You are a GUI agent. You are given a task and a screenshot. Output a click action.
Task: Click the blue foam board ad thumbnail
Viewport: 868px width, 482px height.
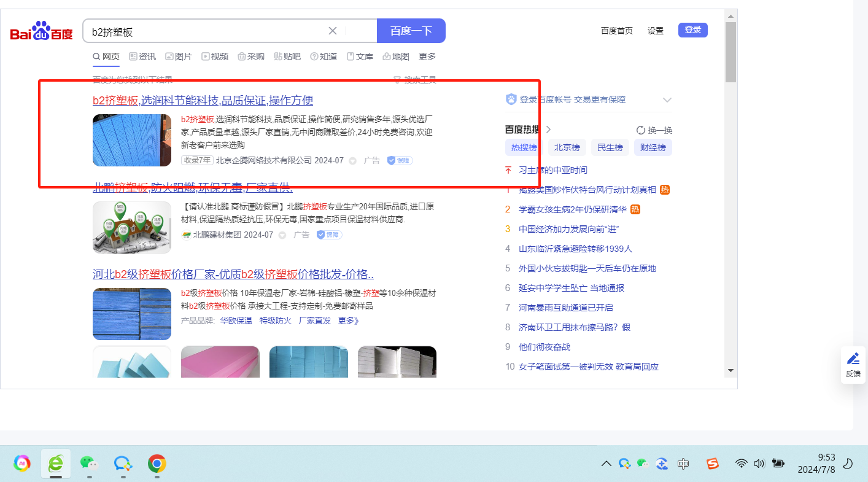(x=132, y=140)
